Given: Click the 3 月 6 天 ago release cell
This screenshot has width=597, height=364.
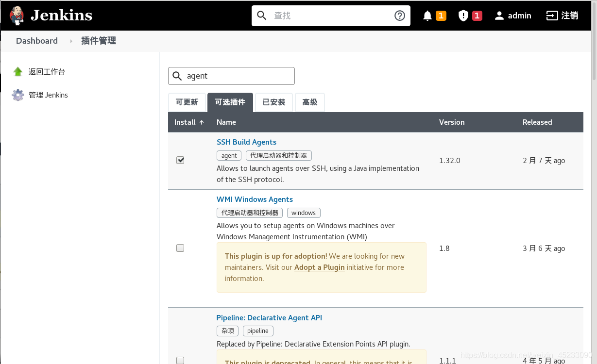Looking at the screenshot, I should point(544,248).
